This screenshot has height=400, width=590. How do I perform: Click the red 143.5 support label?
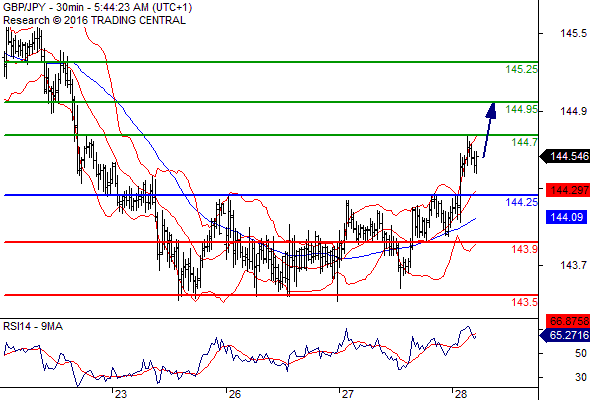525,302
